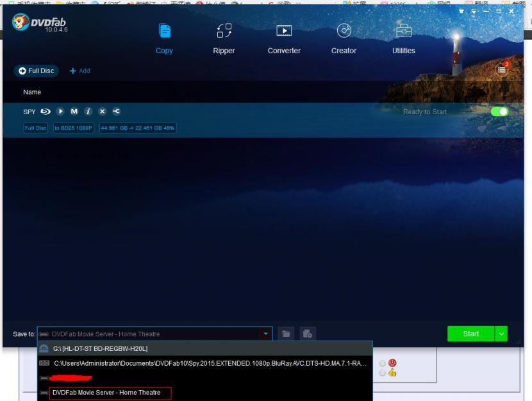Preview the SPY title with play icon
This screenshot has height=401, width=532.
coord(60,112)
